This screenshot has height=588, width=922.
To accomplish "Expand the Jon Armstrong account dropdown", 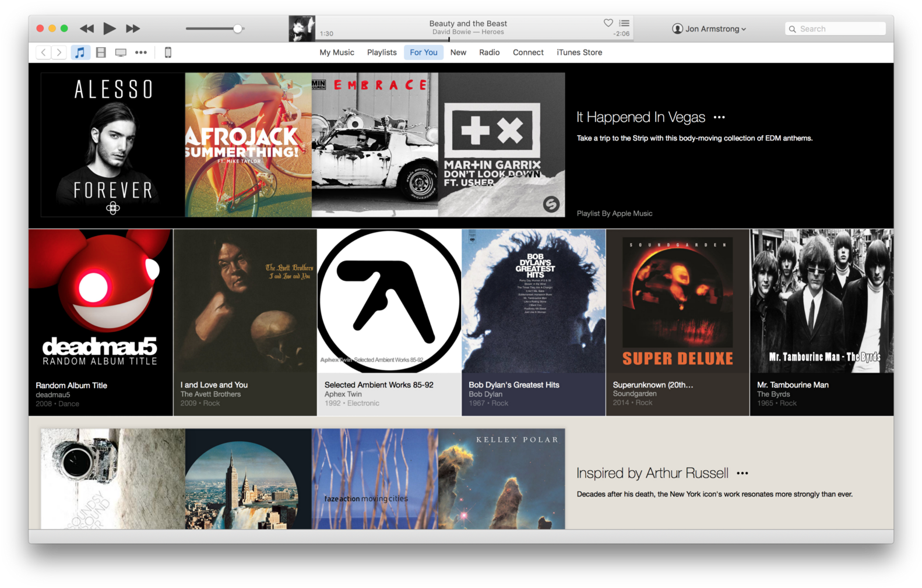I will (709, 29).
